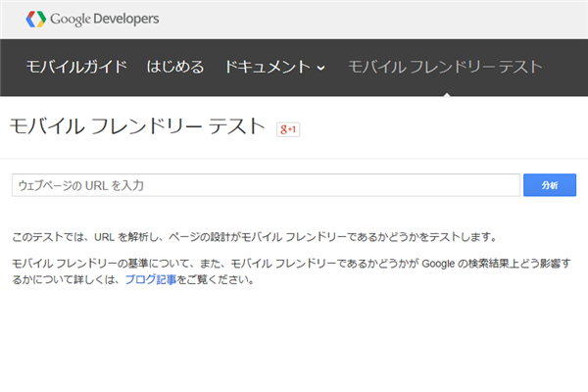The height and width of the screenshot is (392, 588).
Task: Open the モバイルガイド menu item
Action: 76,68
